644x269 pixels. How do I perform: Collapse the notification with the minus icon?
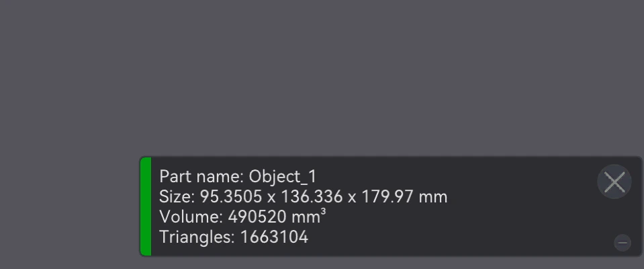point(623,243)
